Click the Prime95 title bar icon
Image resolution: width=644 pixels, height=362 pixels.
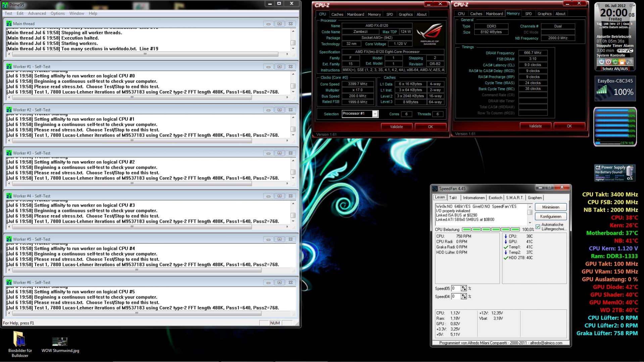coord(5,5)
